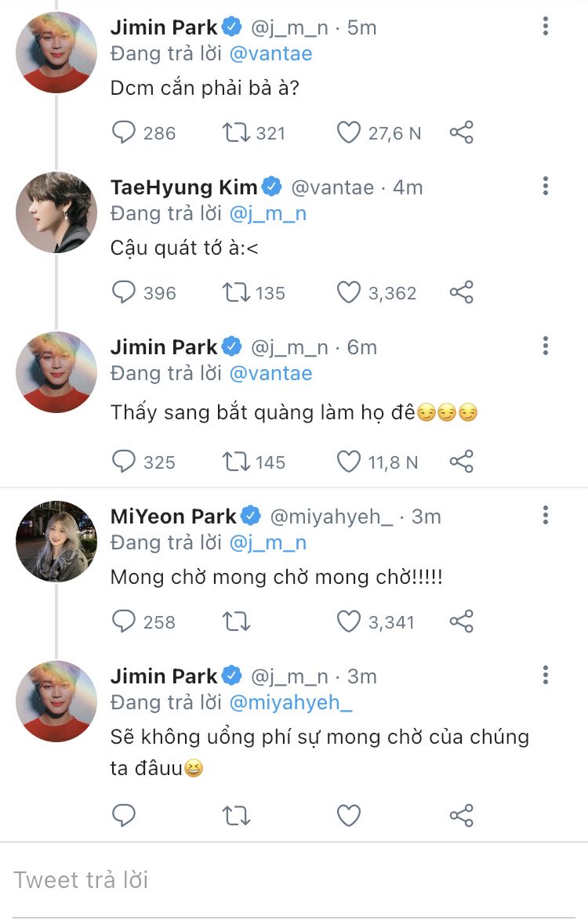Reply to TaeHyung Kim's tweet
Viewport: 588px width, 924px height.
(x=124, y=292)
